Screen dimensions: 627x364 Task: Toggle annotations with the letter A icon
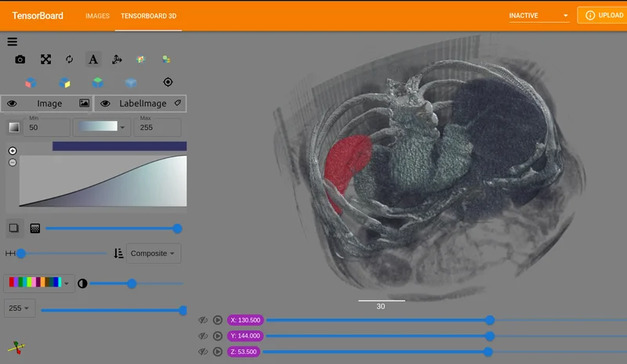click(92, 59)
